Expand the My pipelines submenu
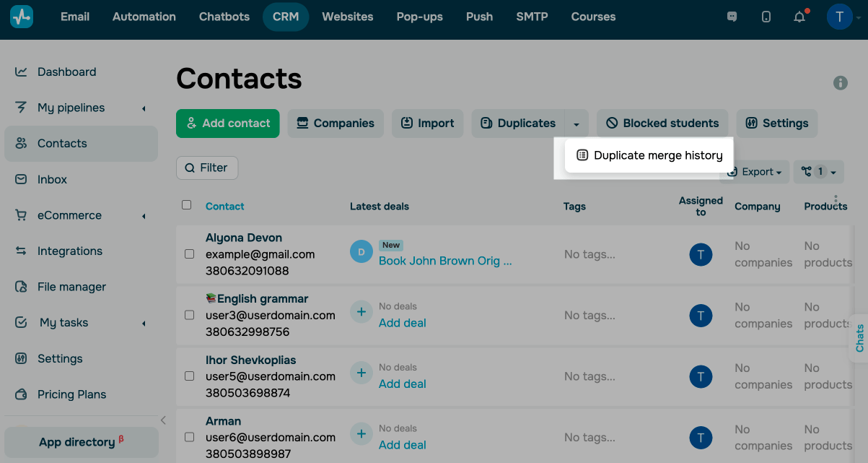This screenshot has width=868, height=463. point(144,108)
